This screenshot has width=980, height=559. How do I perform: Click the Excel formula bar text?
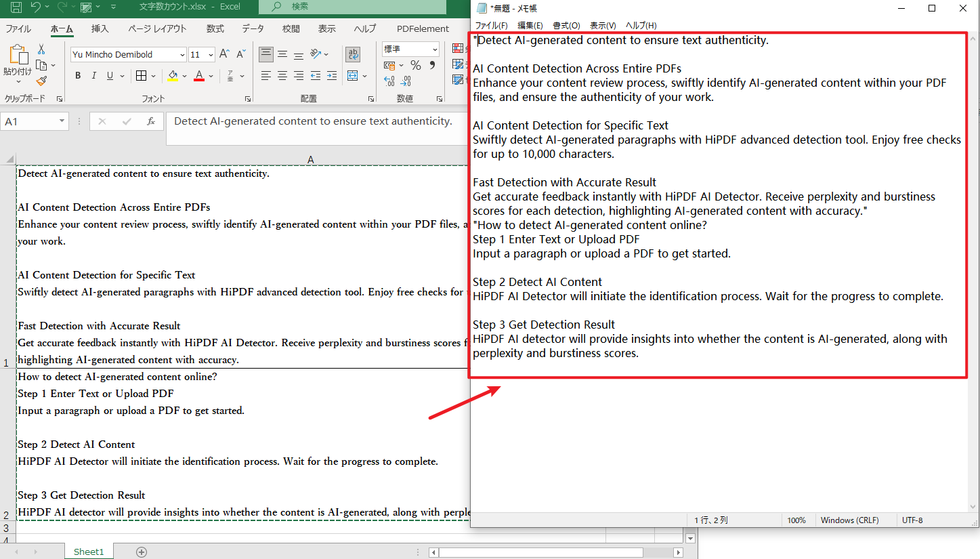coord(313,121)
